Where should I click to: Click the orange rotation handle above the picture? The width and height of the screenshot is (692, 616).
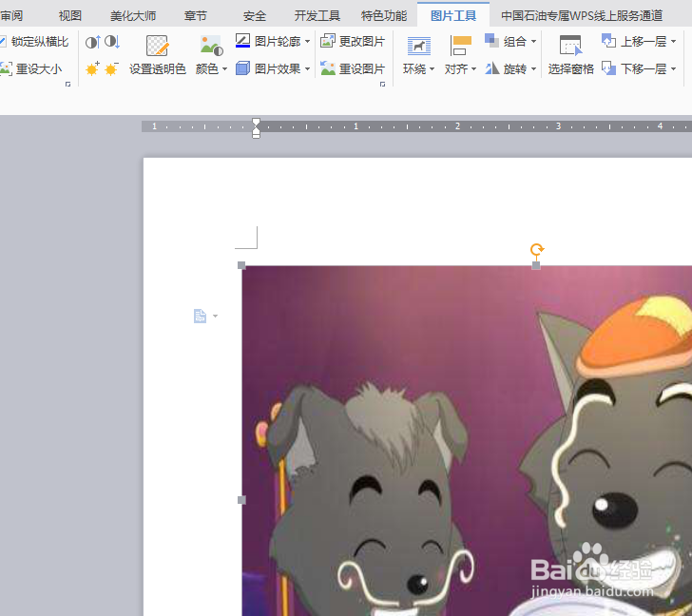click(x=537, y=250)
